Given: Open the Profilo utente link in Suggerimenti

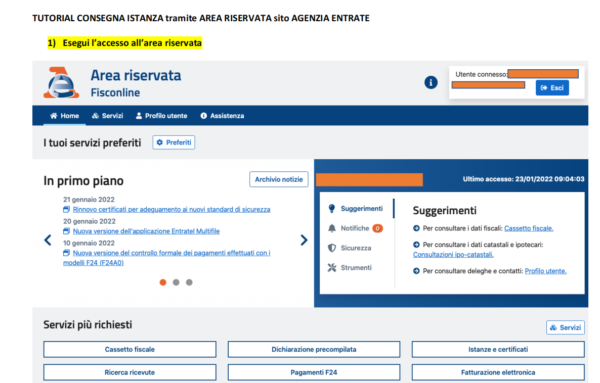Looking at the screenshot, I should coord(546,271).
